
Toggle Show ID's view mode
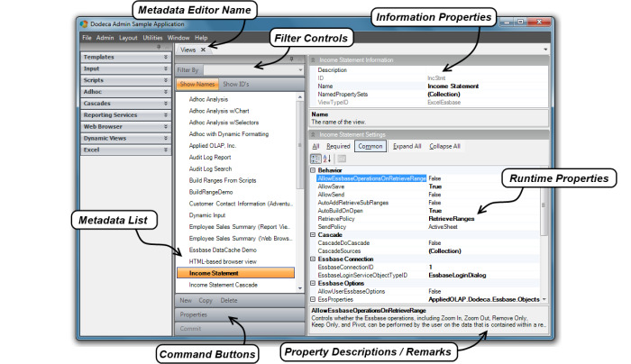pyautogui.click(x=236, y=84)
